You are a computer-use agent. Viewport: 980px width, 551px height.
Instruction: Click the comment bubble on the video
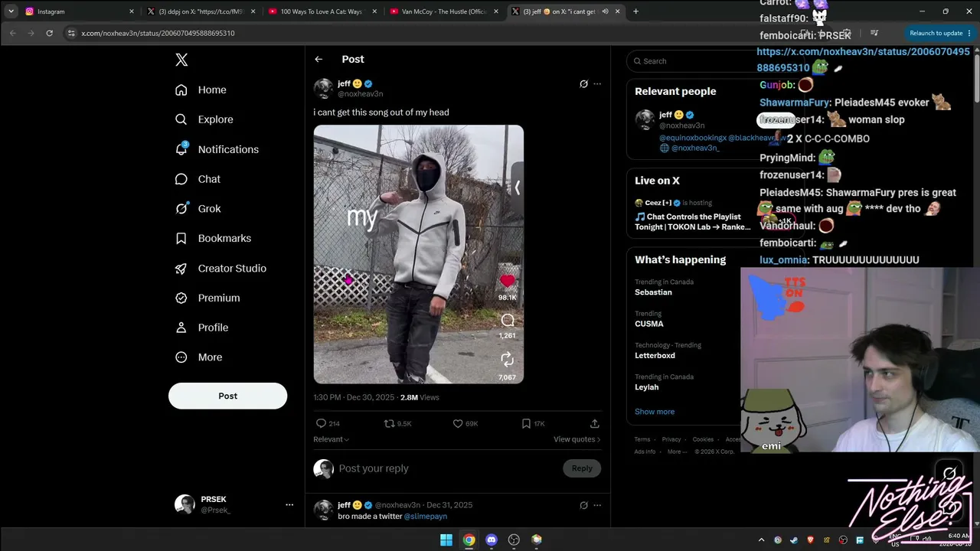point(507,320)
